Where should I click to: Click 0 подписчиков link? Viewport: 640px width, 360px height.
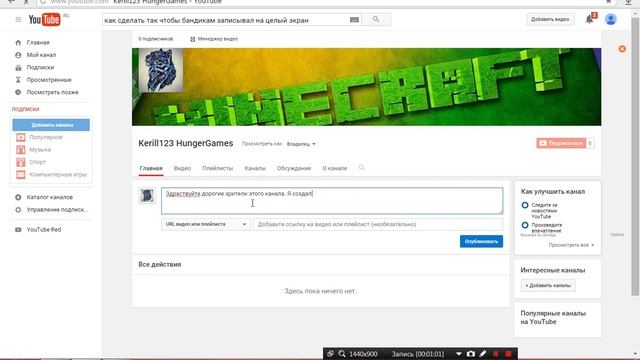click(156, 39)
